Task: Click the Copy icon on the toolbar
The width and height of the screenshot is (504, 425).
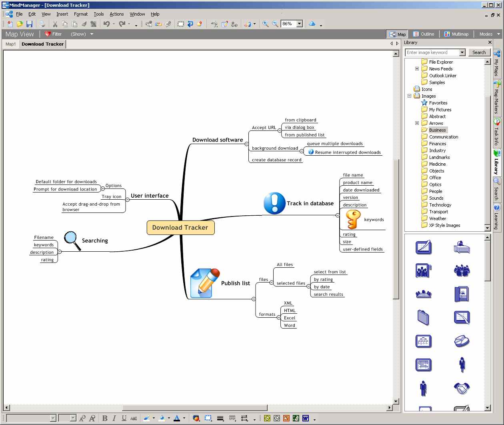Action: [65, 24]
